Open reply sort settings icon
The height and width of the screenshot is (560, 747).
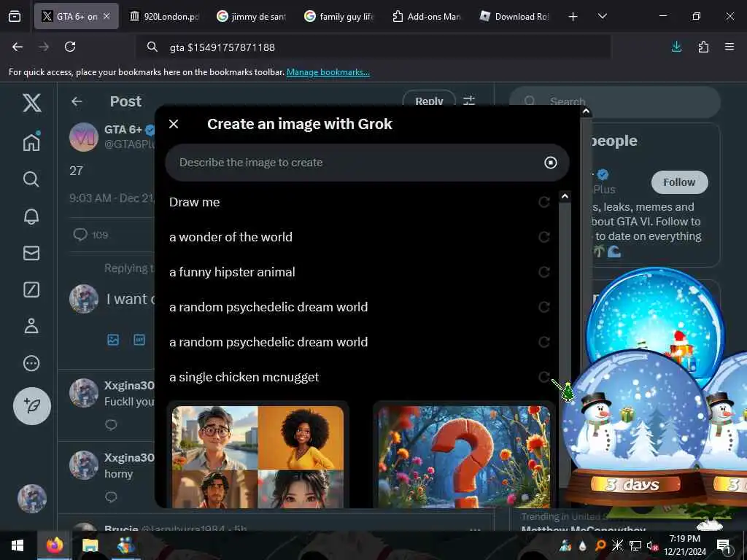(x=469, y=101)
